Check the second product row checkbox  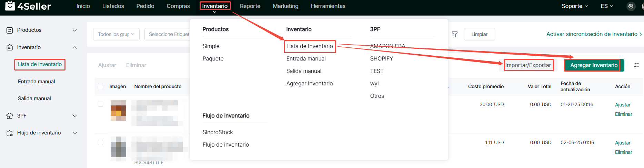click(x=101, y=142)
